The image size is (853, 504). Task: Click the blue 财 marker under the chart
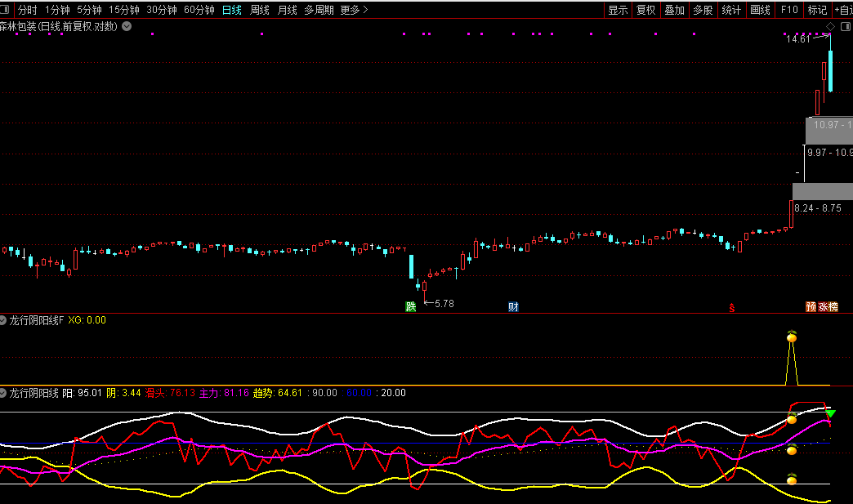513,306
